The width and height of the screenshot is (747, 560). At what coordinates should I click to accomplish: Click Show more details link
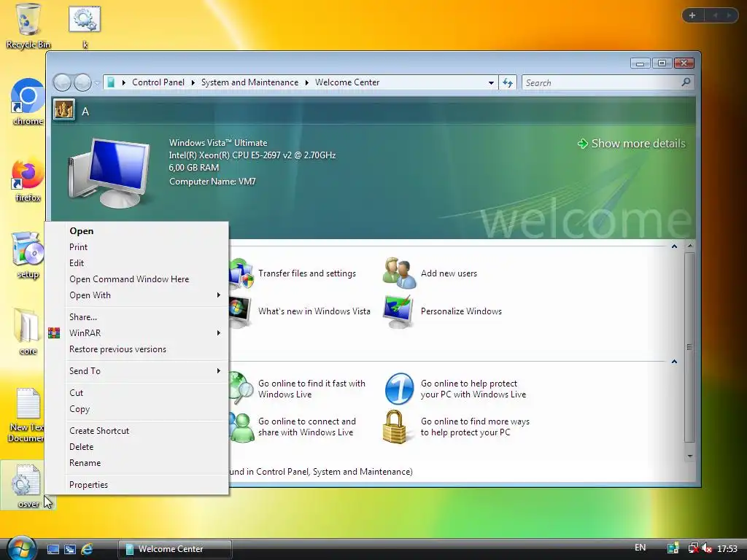pos(631,144)
